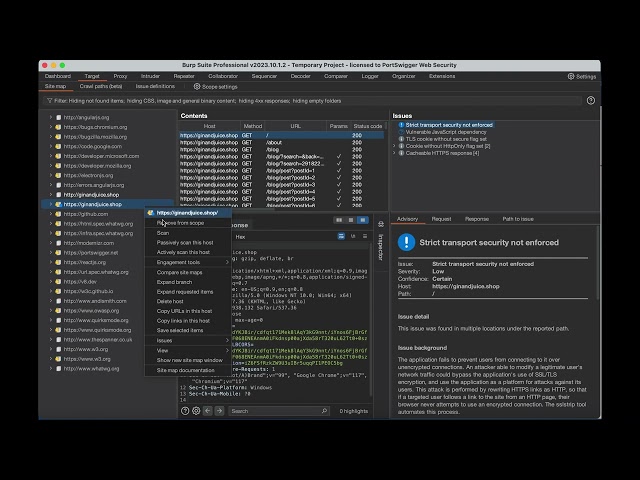The height and width of the screenshot is (480, 640).
Task: Select /blog/post?postId=3 row in Contents
Action: point(282,184)
